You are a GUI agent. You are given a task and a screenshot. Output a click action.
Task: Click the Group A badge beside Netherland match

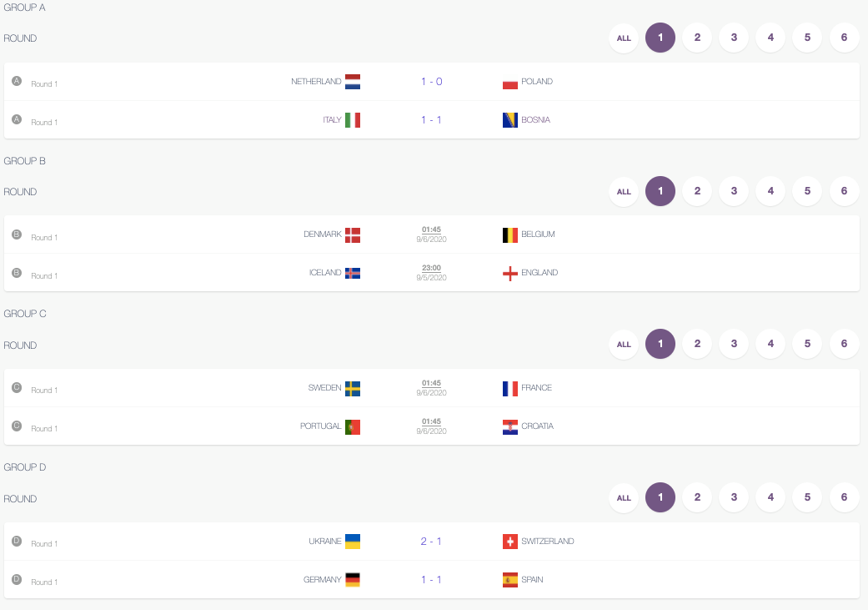tap(17, 81)
